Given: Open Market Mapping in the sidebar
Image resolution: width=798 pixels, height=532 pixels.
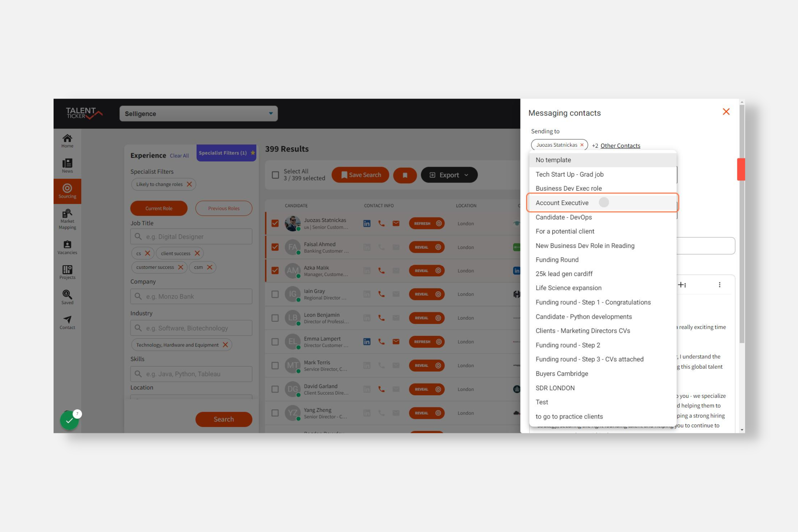Looking at the screenshot, I should click(67, 219).
